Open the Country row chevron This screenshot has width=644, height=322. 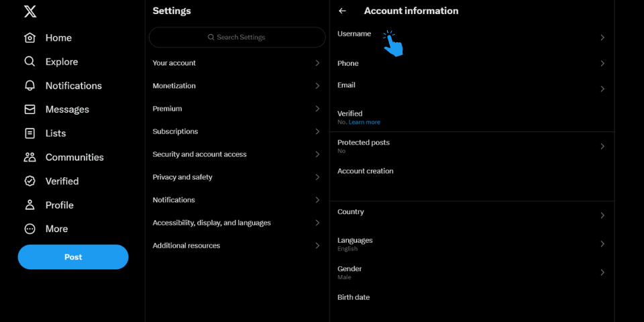coord(602,215)
